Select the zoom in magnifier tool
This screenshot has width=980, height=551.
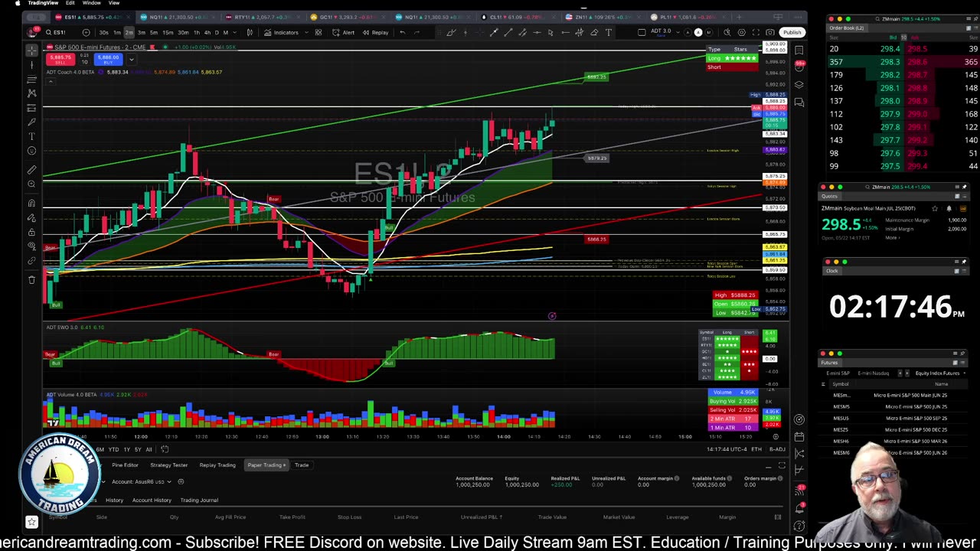pos(31,184)
